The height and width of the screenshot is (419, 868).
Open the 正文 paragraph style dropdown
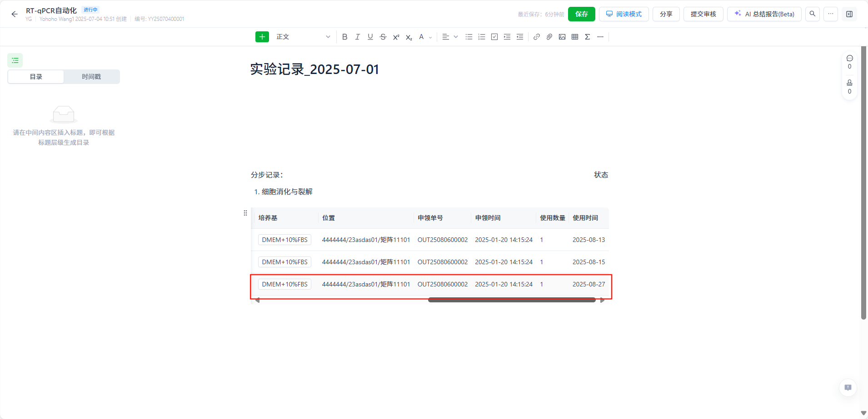[x=303, y=37]
